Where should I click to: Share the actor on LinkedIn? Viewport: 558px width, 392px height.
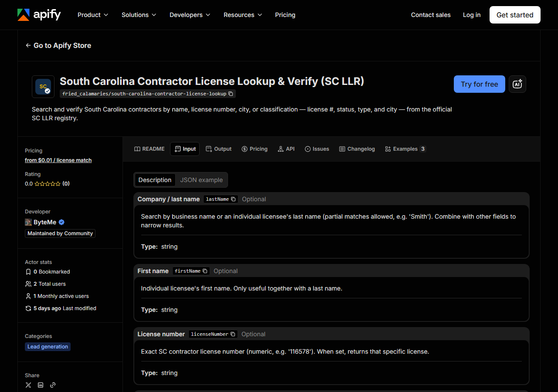tap(41, 385)
